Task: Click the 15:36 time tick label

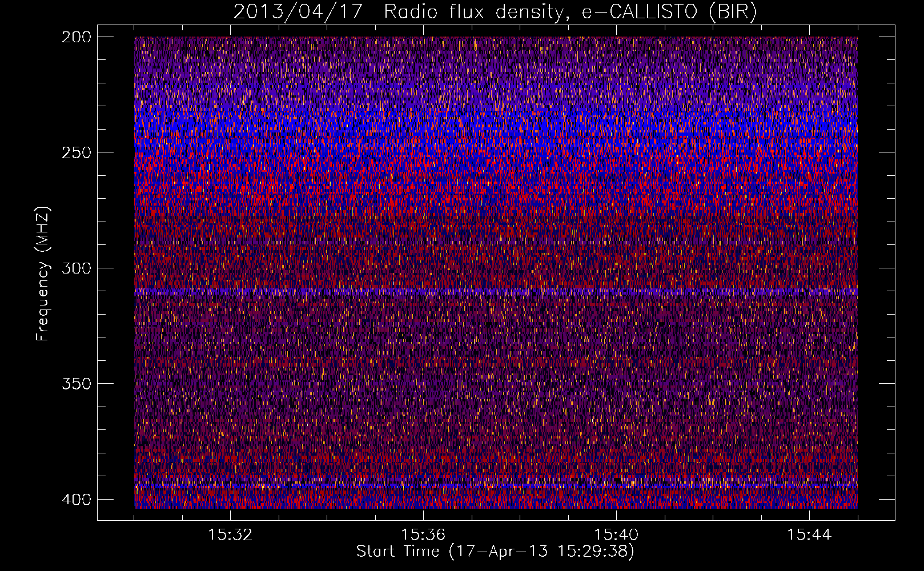Action: (x=423, y=535)
